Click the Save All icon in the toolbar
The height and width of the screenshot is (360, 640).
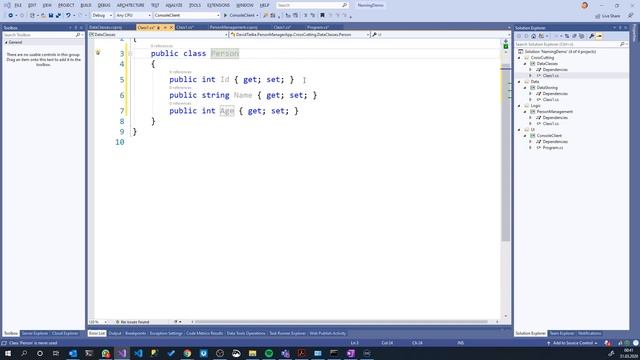(x=58, y=15)
